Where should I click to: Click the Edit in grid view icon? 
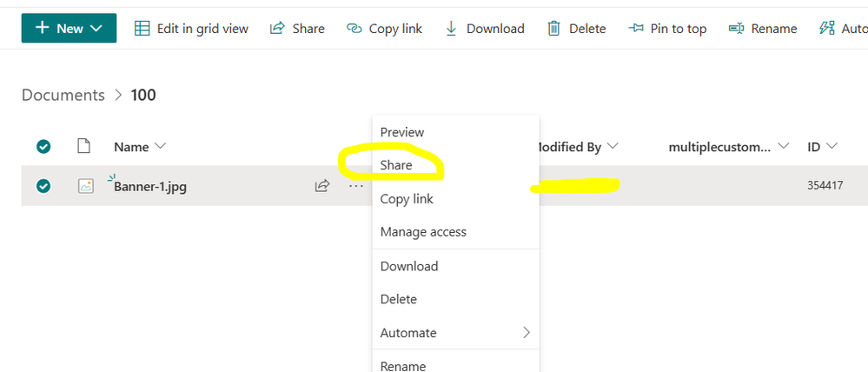point(142,28)
